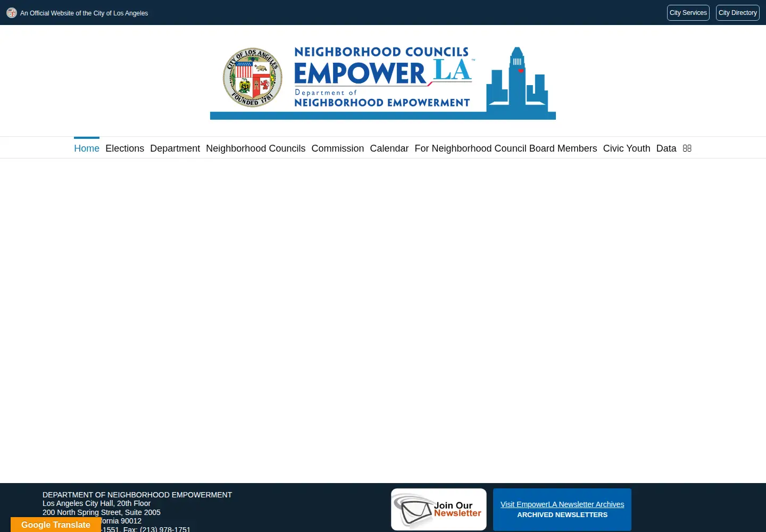Open the Department menu

click(175, 148)
